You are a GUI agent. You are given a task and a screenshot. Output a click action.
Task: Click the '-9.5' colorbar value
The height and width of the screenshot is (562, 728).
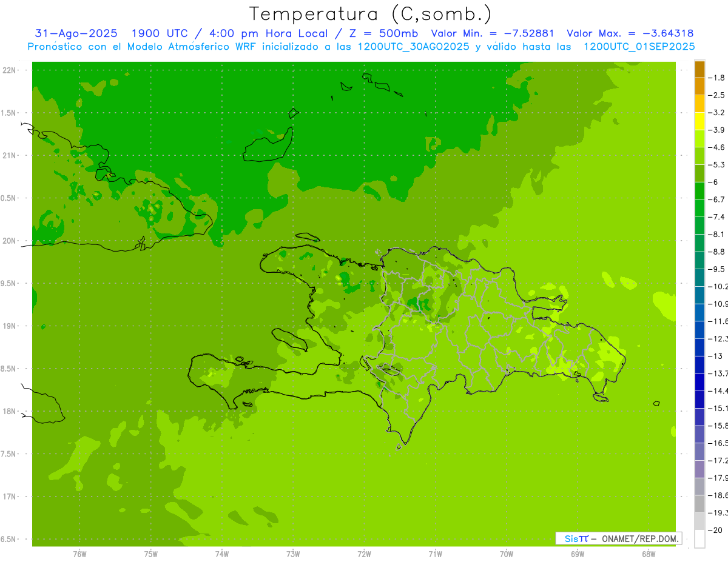[x=716, y=269]
